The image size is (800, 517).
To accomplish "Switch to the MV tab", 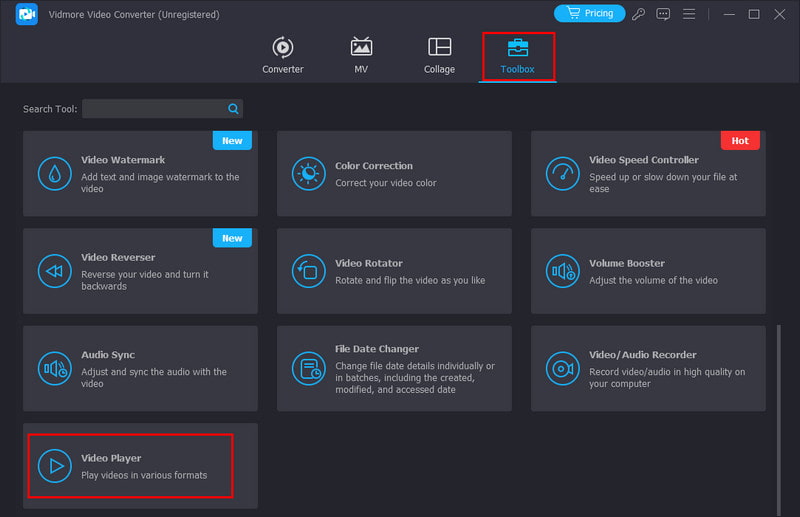I will pos(361,56).
